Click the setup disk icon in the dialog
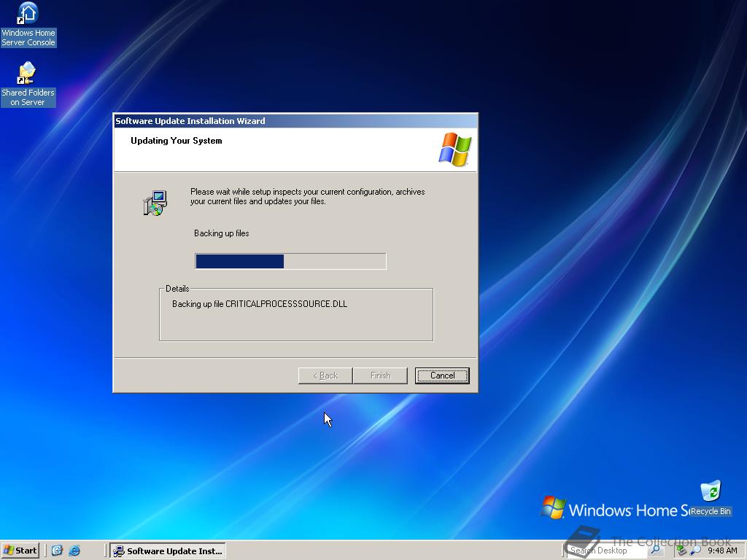 [154, 202]
